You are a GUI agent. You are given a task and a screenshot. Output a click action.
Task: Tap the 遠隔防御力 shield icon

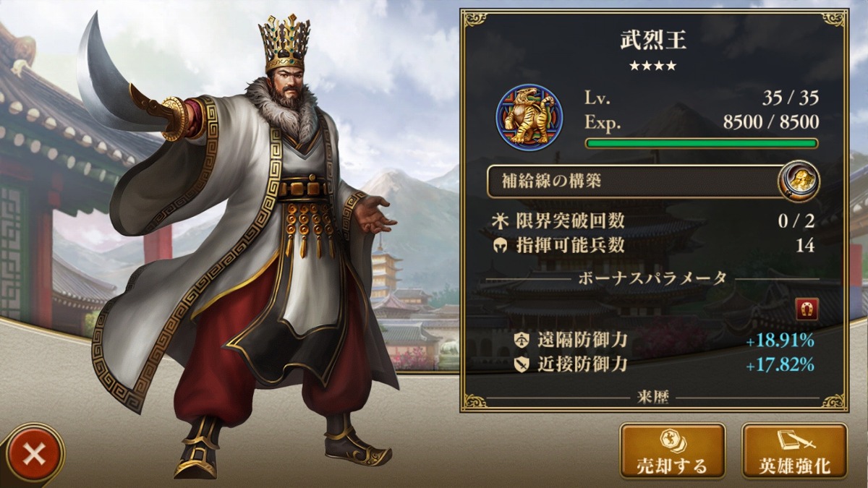click(x=522, y=341)
